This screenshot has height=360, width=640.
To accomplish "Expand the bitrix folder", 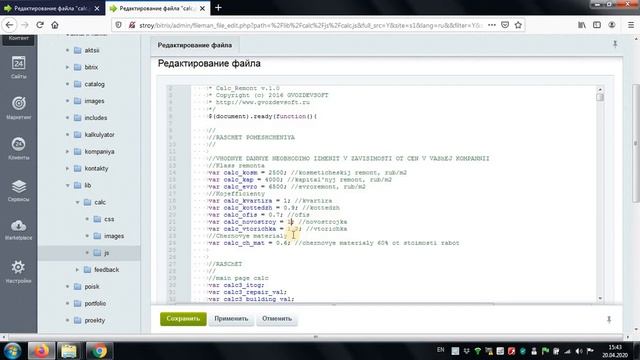I will pos(67,67).
